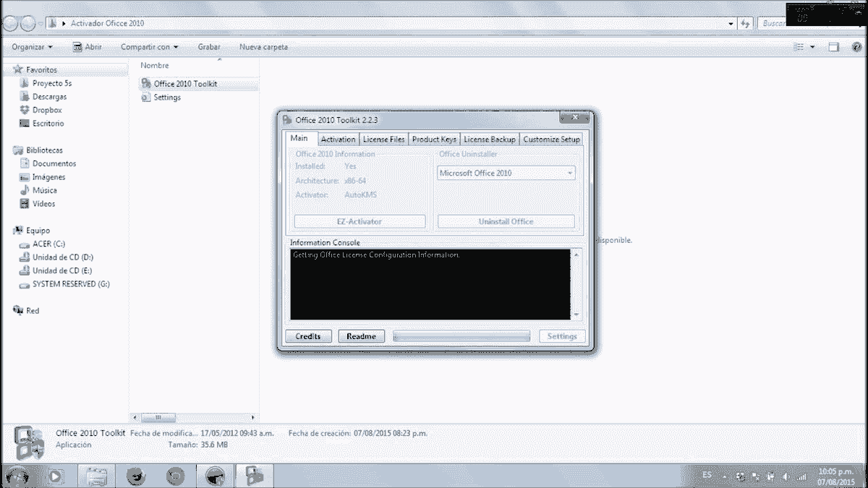
Task: Select the License Backup tab
Action: point(490,139)
